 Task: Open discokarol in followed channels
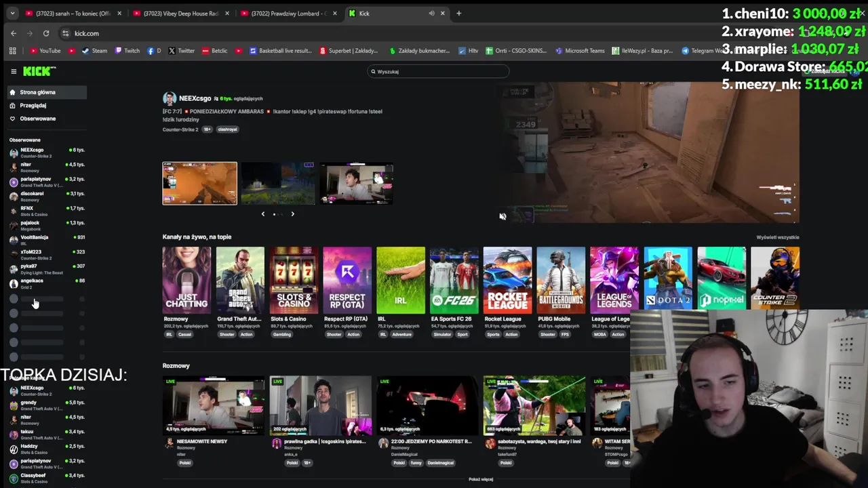coord(46,197)
